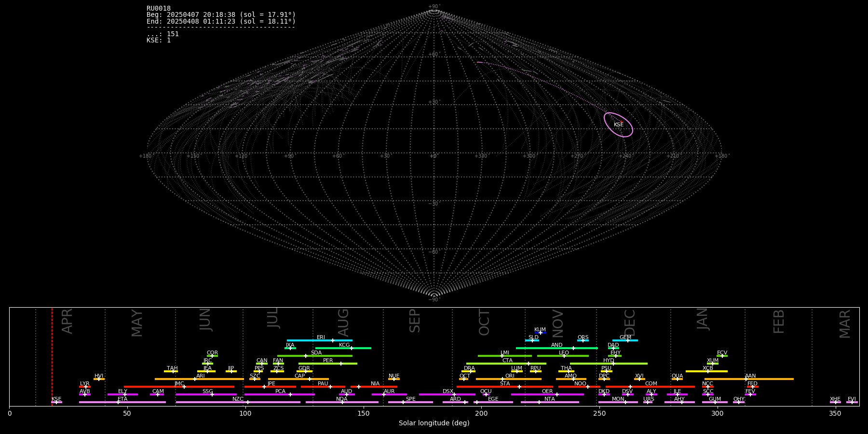This screenshot has width=868, height=434.
Task: Click the Beg: 20250407 20:18:38 timestamp line
Action: 221,15
